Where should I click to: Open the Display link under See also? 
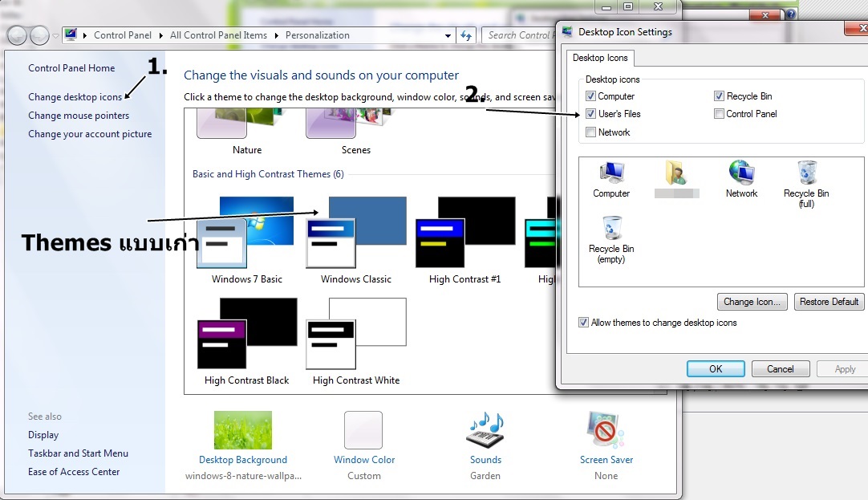(x=43, y=435)
